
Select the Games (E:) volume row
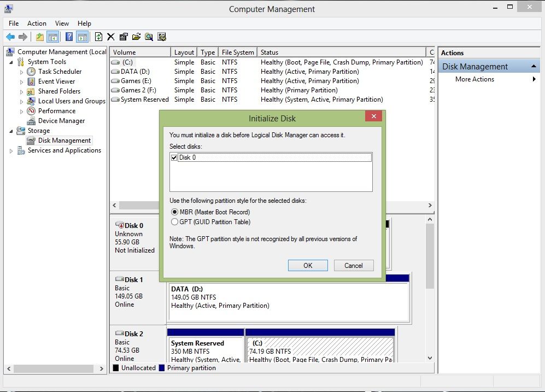click(272, 80)
